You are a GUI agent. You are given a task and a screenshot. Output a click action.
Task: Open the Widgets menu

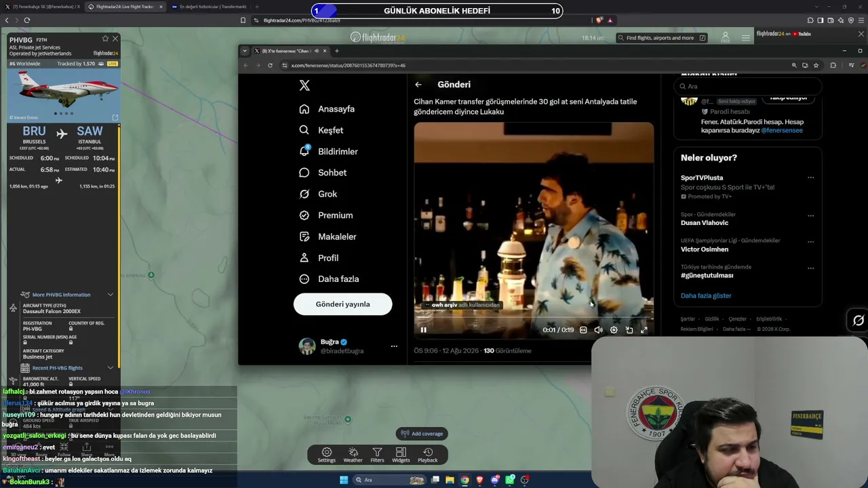[401, 455]
